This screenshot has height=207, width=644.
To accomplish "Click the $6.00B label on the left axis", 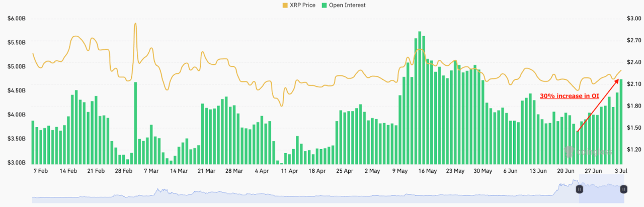I will [x=16, y=19].
